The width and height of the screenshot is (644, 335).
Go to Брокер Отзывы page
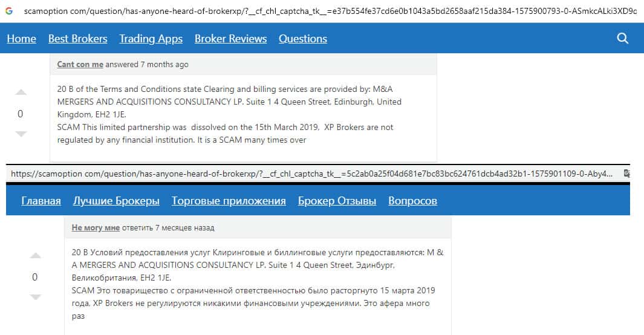[x=337, y=201]
